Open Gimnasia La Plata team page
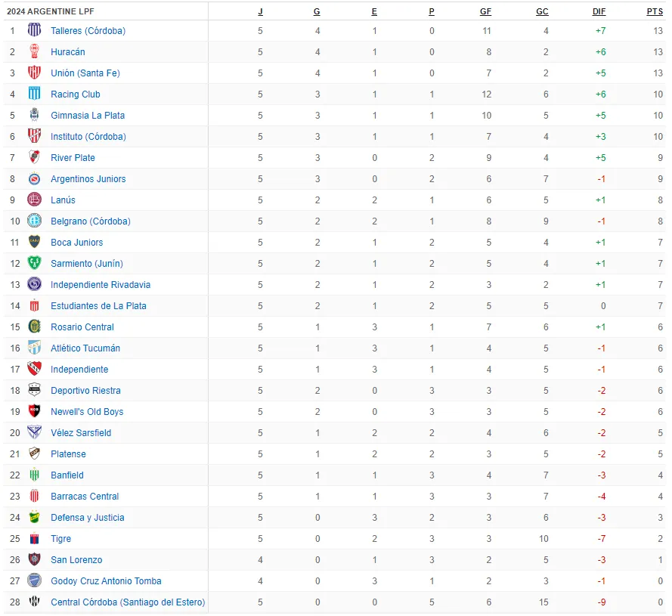The height and width of the screenshot is (616, 672). pos(88,116)
